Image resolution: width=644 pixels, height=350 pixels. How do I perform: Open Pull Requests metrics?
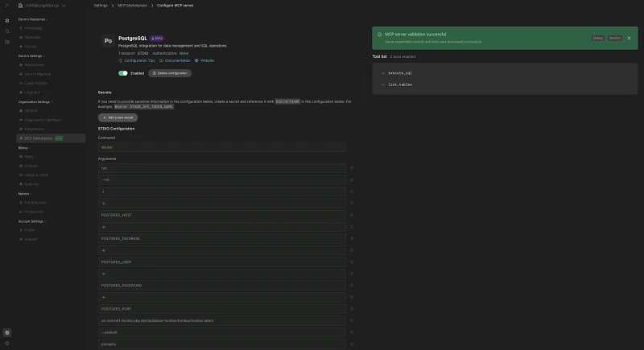coord(35,203)
